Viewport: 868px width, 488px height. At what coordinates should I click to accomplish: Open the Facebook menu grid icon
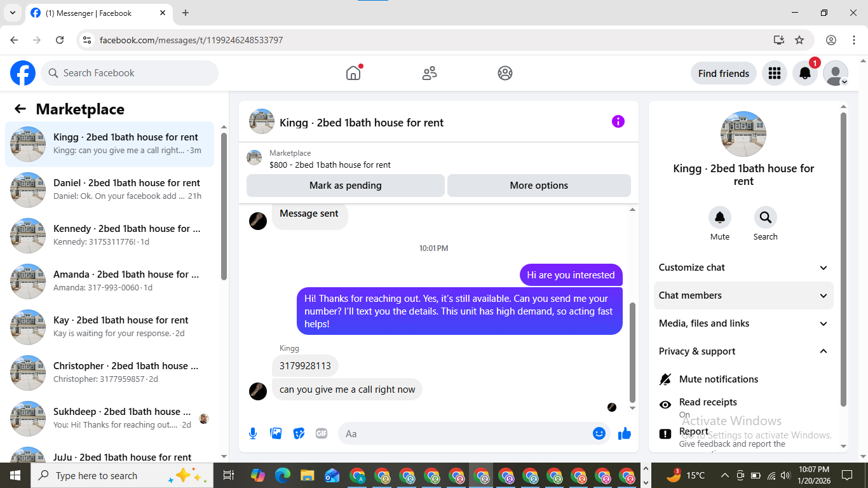[774, 73]
